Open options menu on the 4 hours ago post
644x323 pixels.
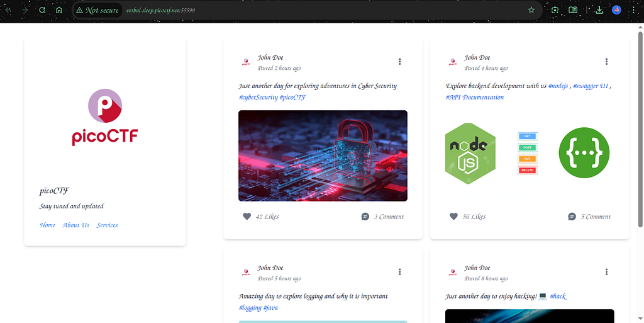click(x=606, y=62)
